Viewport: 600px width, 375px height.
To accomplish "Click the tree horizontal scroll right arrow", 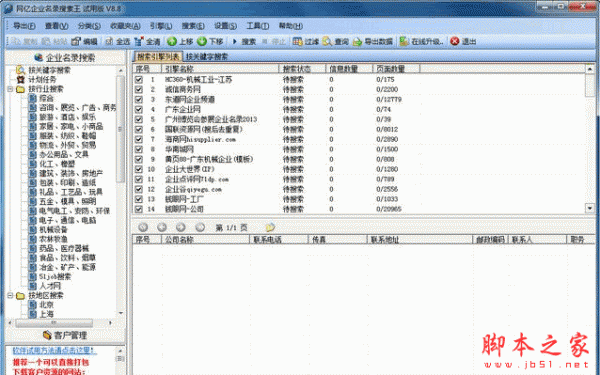I will [x=110, y=323].
